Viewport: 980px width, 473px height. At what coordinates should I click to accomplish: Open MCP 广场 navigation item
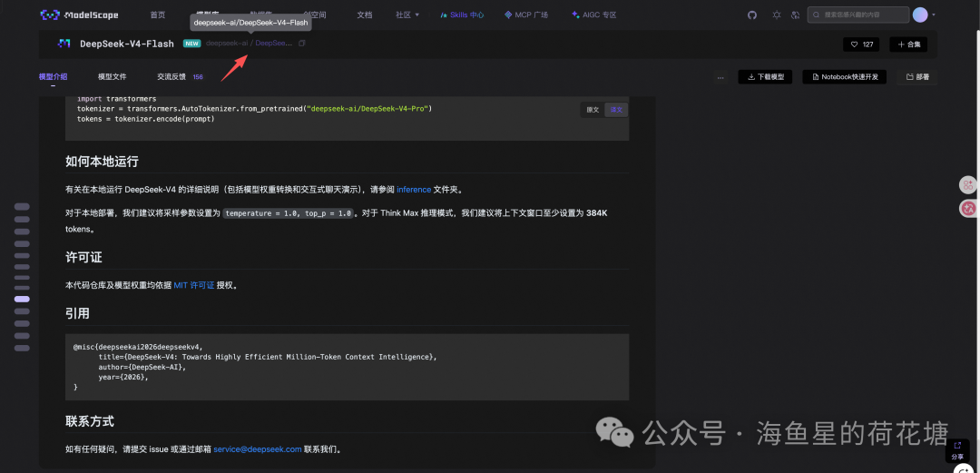pos(526,15)
